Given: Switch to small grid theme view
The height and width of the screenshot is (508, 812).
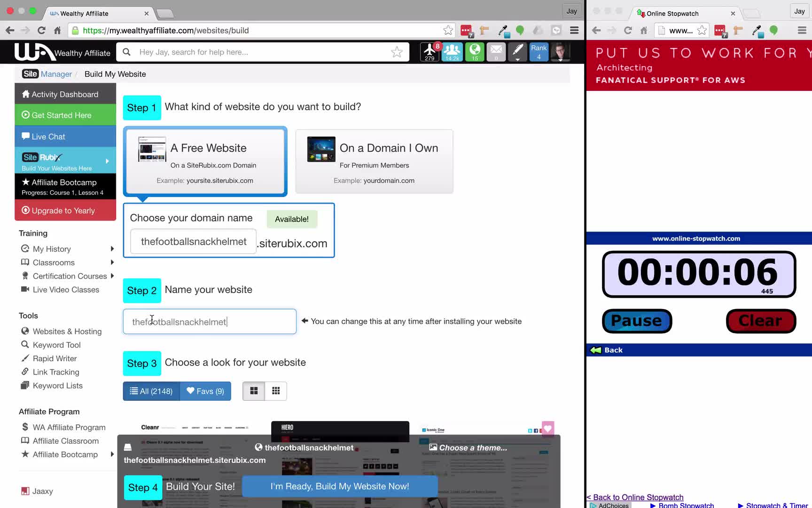Looking at the screenshot, I should 276,391.
